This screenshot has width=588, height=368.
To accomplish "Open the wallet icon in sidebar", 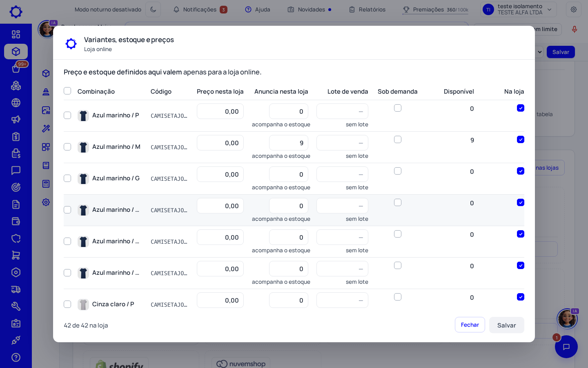I will 16,221.
